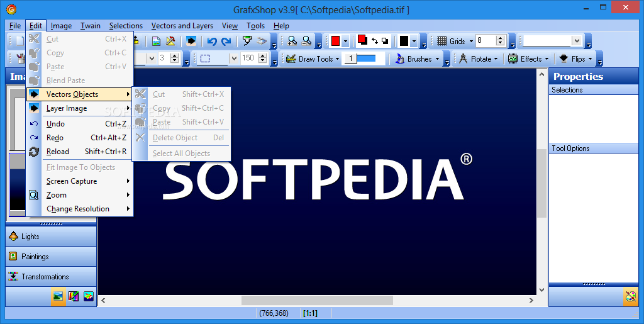This screenshot has width=644, height=324.
Task: Click the Lights lamp icon
Action: 14,236
